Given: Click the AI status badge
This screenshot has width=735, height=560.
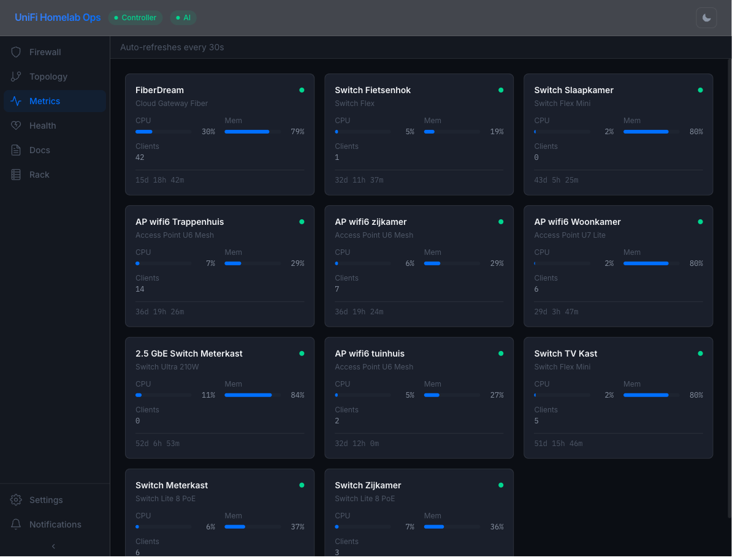Looking at the screenshot, I should 183,18.
